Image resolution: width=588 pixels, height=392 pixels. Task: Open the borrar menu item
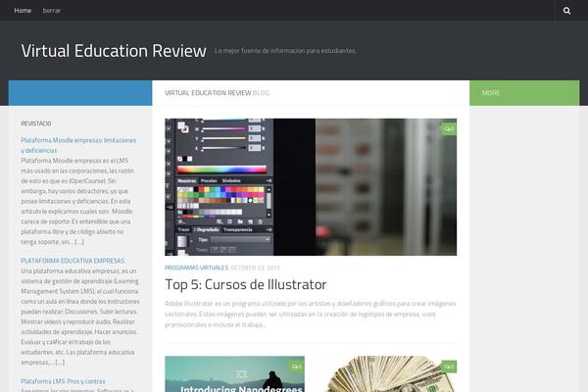click(51, 11)
